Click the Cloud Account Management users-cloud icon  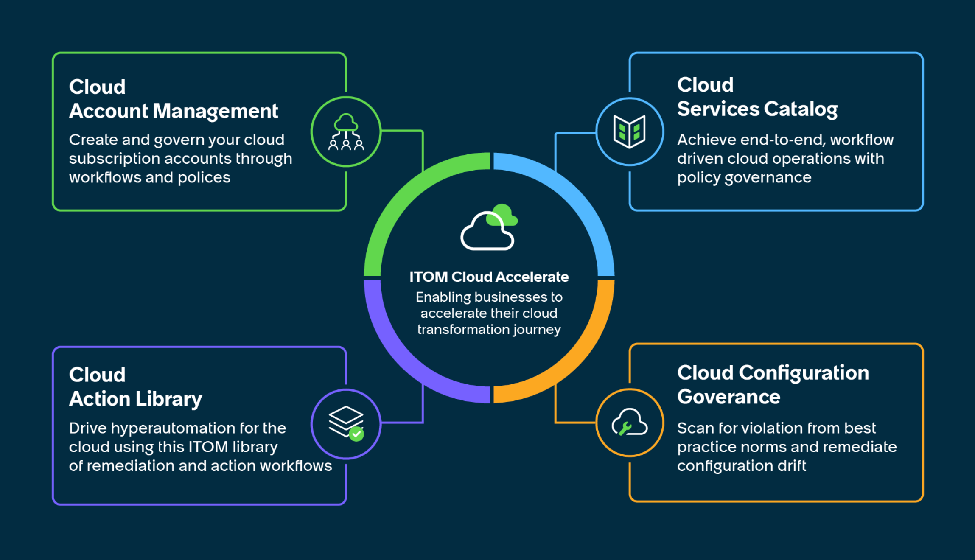click(346, 132)
